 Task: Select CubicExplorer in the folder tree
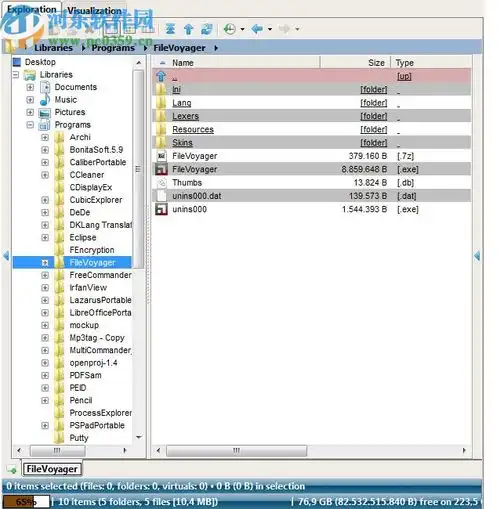(x=96, y=200)
